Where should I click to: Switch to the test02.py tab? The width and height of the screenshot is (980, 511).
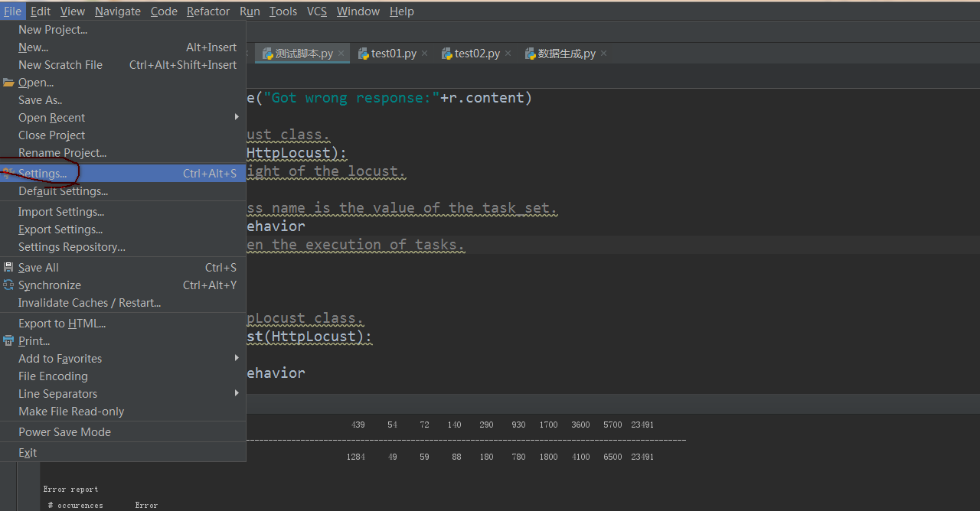[x=476, y=54]
